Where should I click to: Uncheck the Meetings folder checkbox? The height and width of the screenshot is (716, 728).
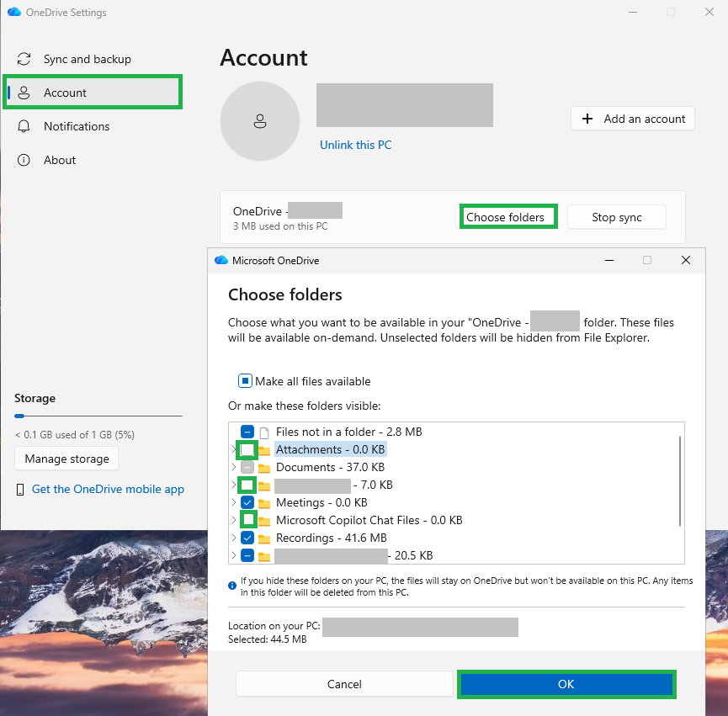pyautogui.click(x=247, y=502)
